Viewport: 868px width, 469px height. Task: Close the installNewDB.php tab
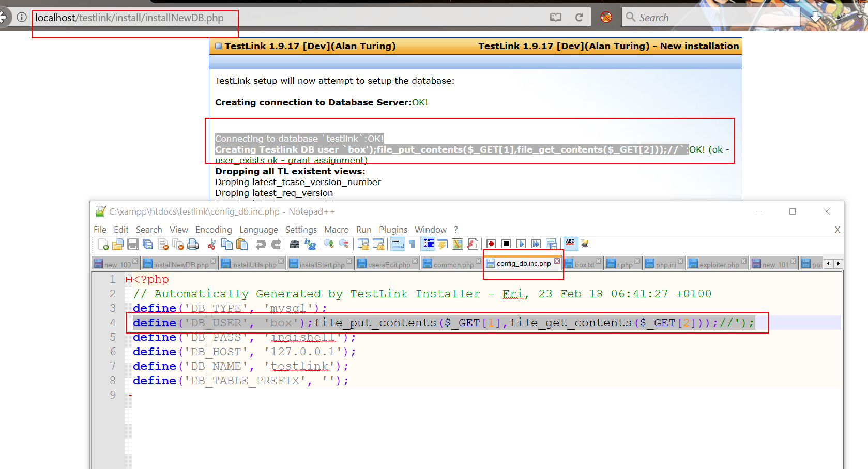click(x=213, y=261)
